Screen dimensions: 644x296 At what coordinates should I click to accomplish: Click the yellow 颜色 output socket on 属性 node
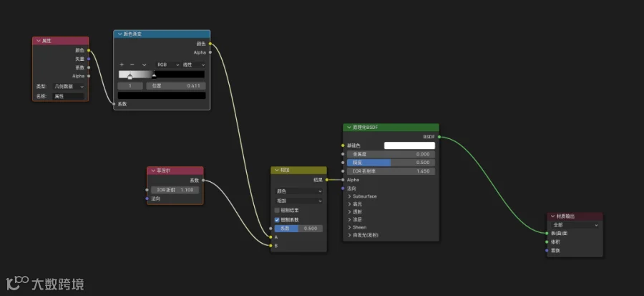pos(89,51)
